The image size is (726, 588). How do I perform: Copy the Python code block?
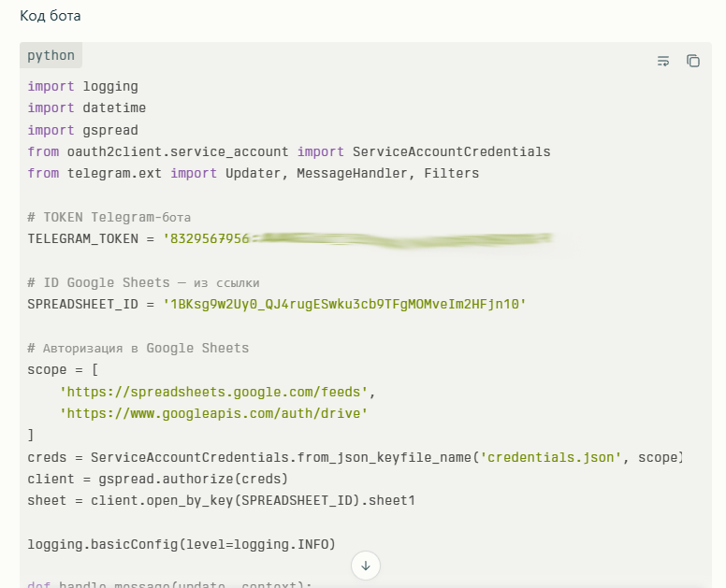pyautogui.click(x=693, y=61)
